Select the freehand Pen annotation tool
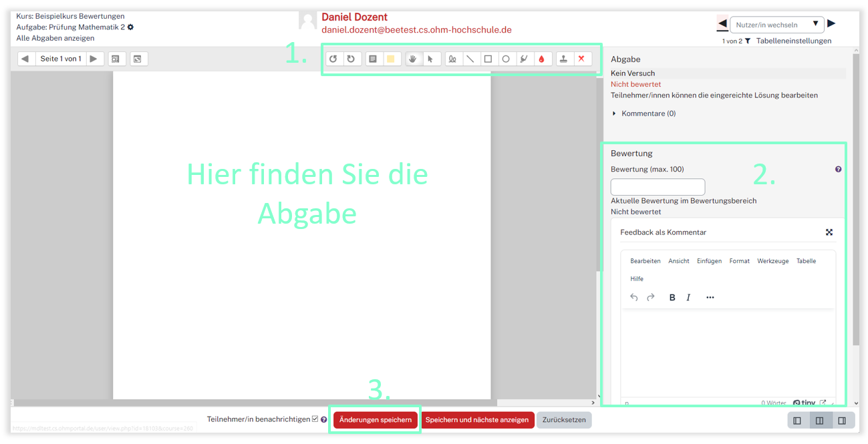The width and height of the screenshot is (868, 444). [x=452, y=59]
